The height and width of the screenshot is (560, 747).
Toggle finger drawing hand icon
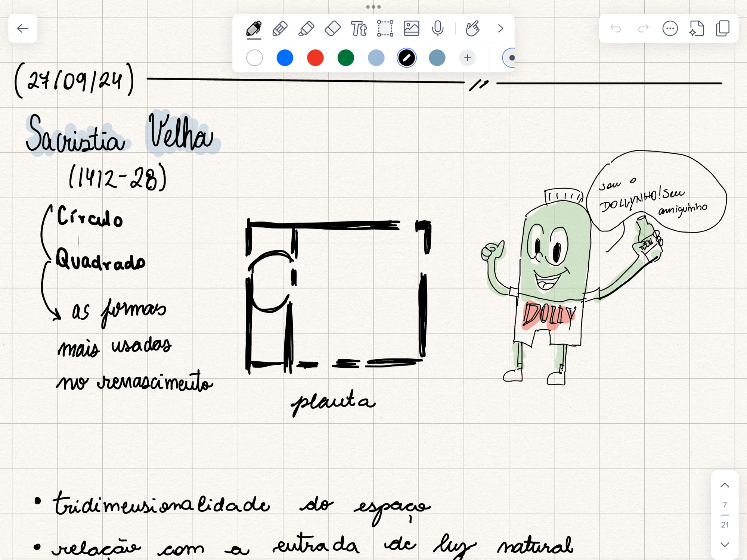pyautogui.click(x=472, y=29)
